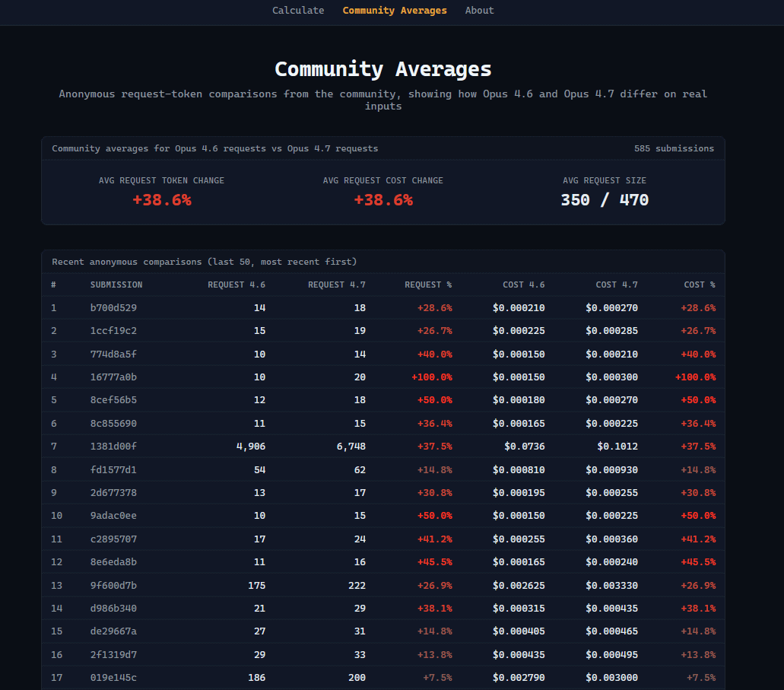Click the Avg Request Token Change stat
Screen dimensions: 784x690
pos(161,200)
